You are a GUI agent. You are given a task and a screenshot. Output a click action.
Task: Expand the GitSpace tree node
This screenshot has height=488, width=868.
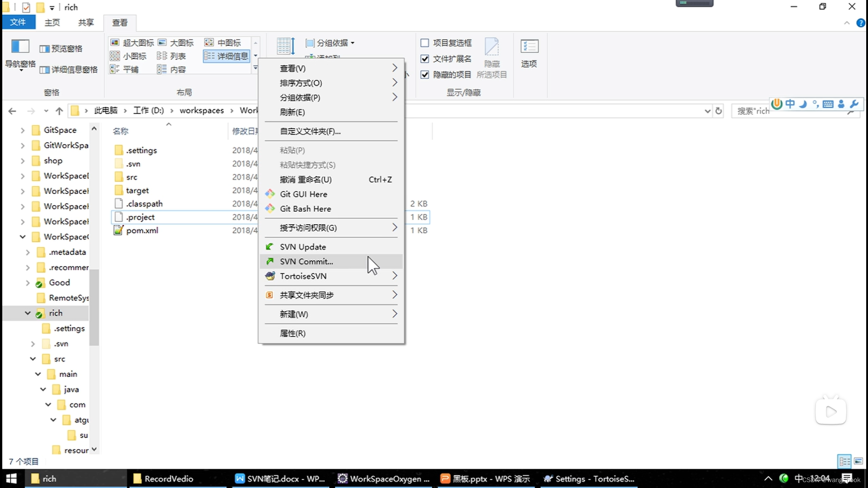coord(22,130)
